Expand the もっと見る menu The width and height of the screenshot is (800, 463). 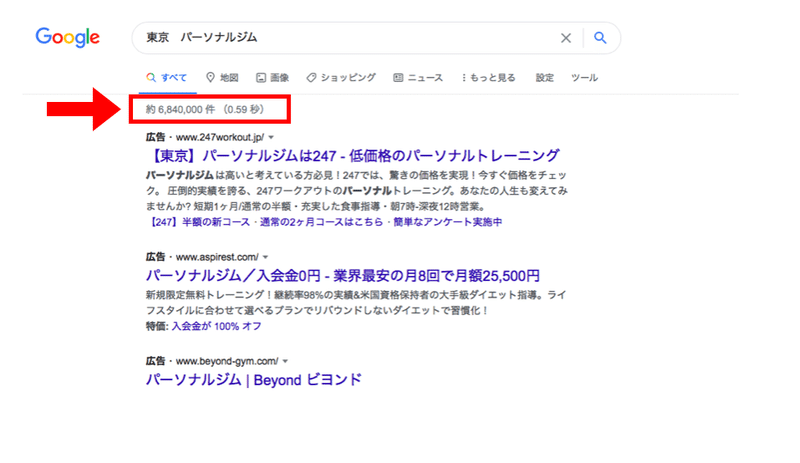click(488, 78)
